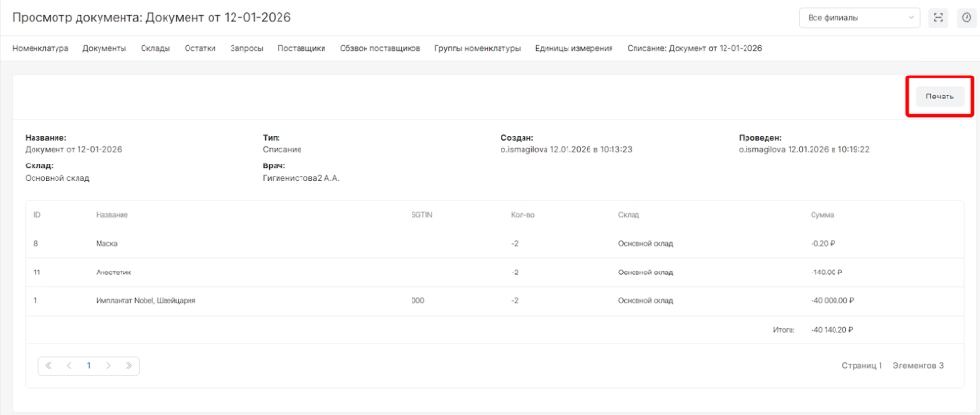The width and height of the screenshot is (980, 415).
Task: Select the Запросы tab
Action: (x=247, y=48)
